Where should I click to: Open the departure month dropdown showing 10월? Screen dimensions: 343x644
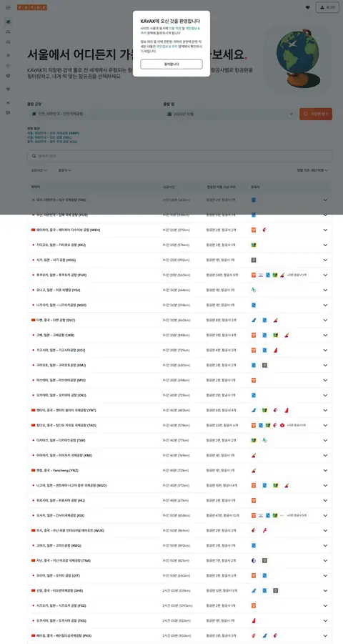(x=230, y=114)
